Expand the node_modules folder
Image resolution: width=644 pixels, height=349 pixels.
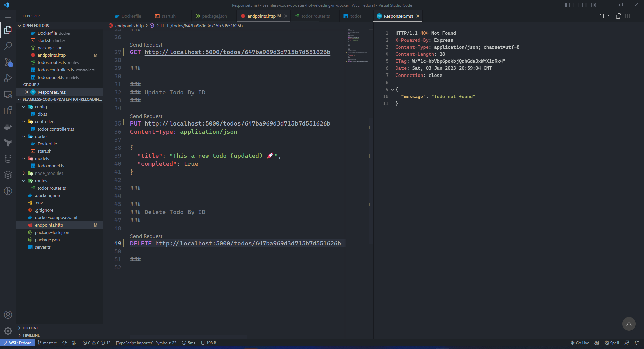coord(49,173)
